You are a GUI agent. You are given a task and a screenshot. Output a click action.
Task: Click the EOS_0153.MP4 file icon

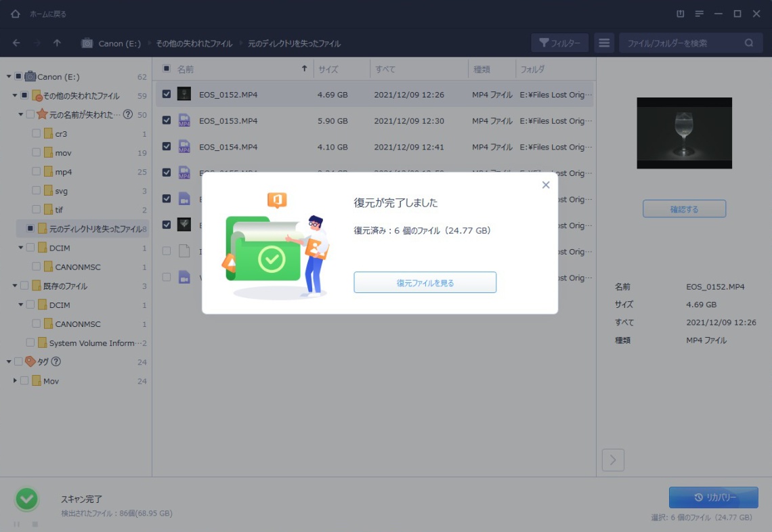coord(184,120)
